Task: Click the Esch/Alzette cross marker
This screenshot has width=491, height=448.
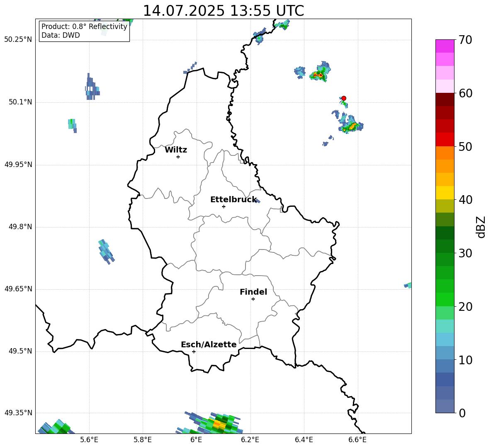Action: [x=194, y=351]
